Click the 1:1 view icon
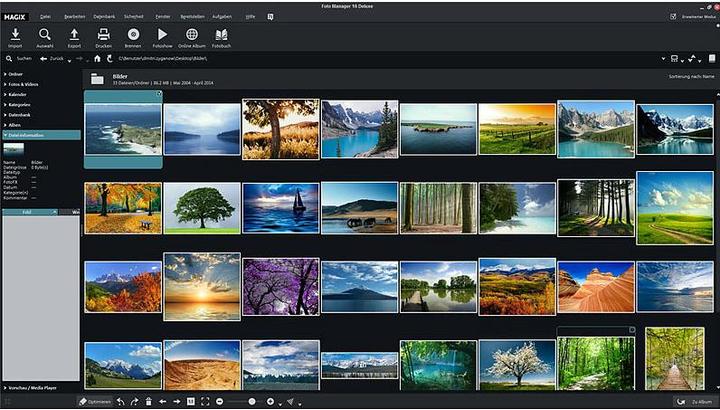This screenshot has width=720, height=410. [191, 402]
